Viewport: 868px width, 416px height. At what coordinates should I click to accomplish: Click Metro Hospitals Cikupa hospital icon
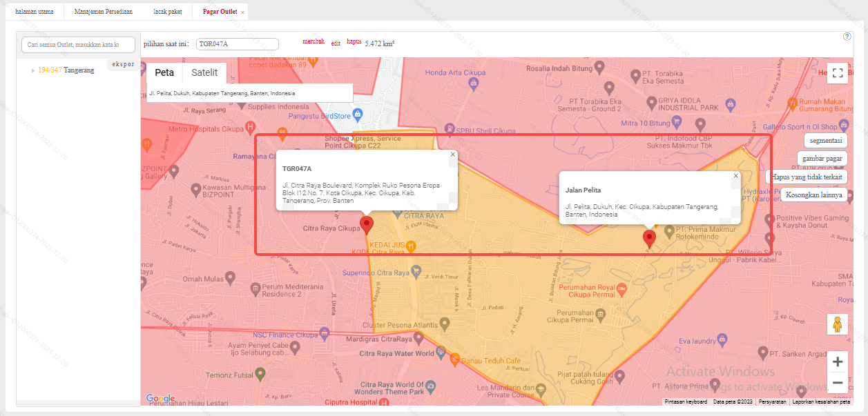251,128
